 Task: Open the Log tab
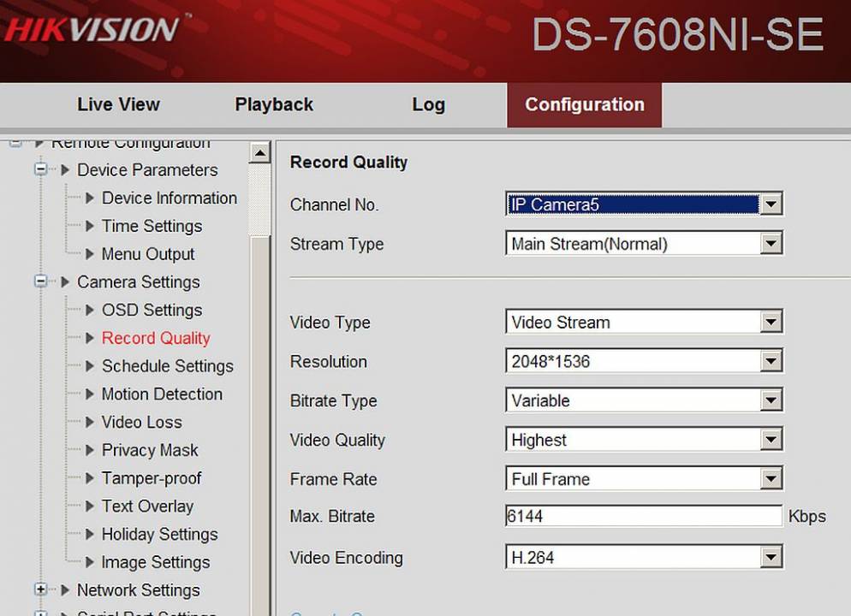click(x=428, y=104)
